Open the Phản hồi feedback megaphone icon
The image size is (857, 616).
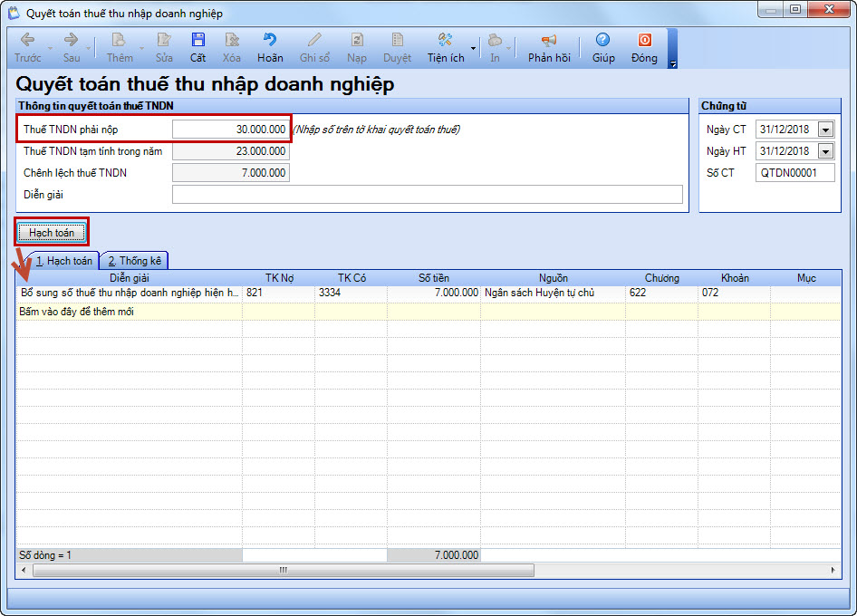[x=549, y=40]
